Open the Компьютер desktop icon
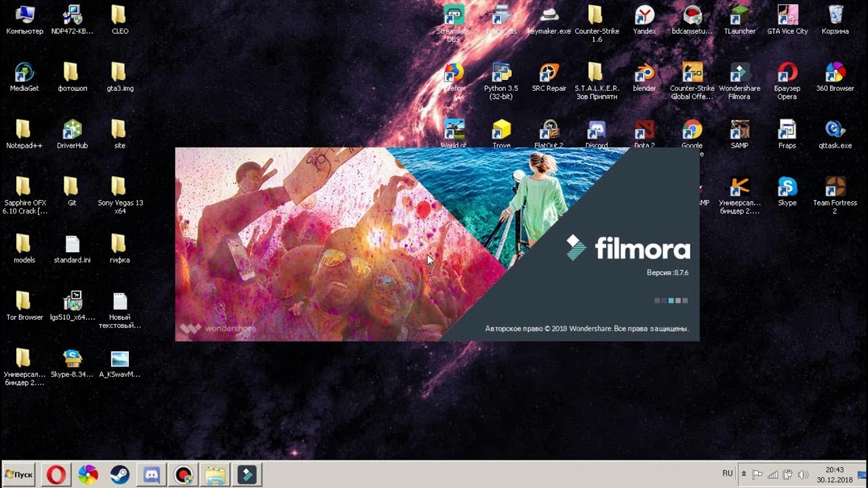Image resolution: width=868 pixels, height=488 pixels. click(x=24, y=20)
